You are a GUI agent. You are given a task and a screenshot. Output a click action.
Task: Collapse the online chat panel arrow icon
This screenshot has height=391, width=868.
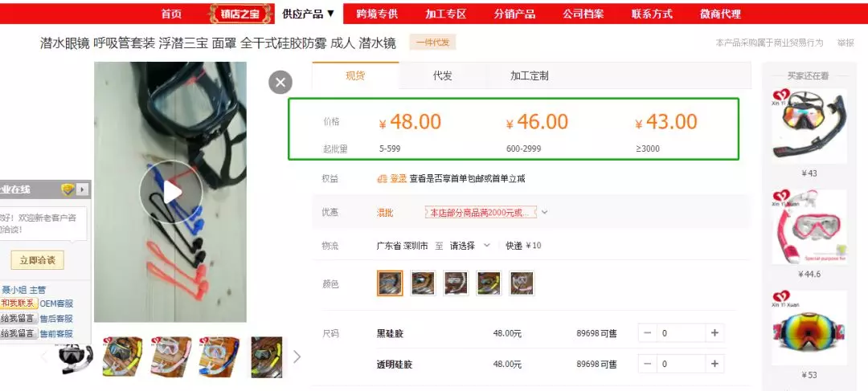click(83, 189)
